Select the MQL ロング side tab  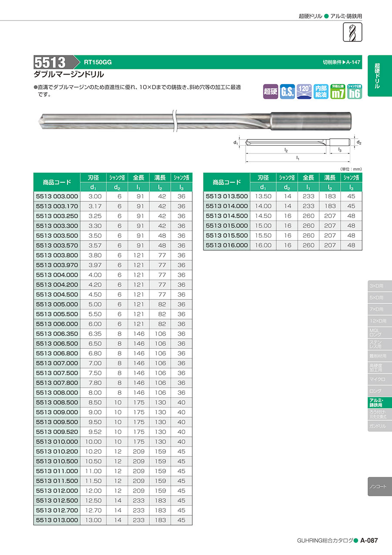(x=378, y=332)
